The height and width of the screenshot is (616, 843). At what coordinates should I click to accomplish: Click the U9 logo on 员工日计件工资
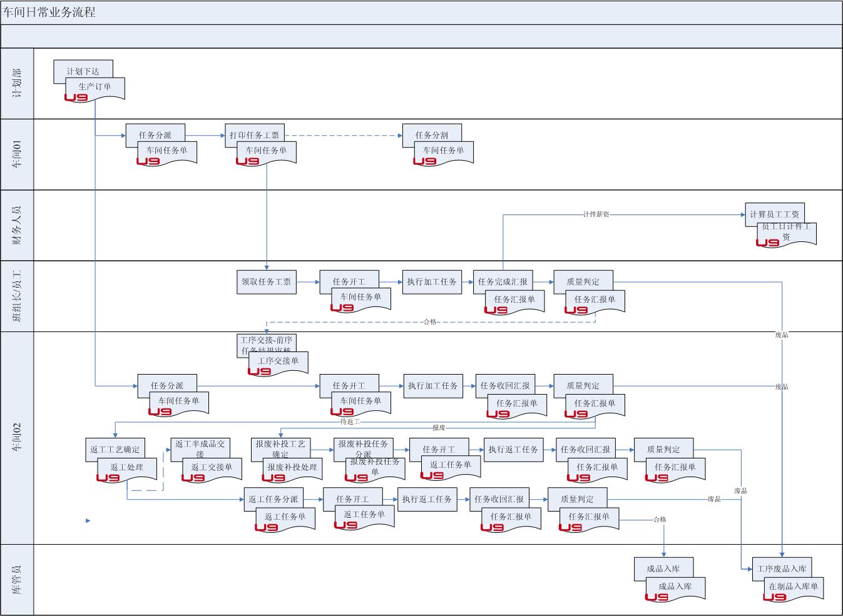768,243
